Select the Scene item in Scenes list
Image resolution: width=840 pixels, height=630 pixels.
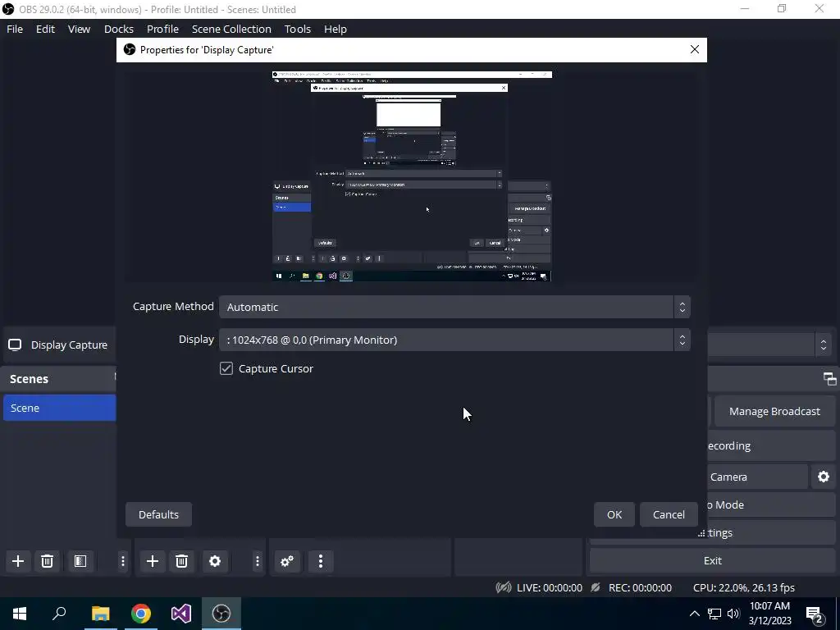(x=59, y=408)
